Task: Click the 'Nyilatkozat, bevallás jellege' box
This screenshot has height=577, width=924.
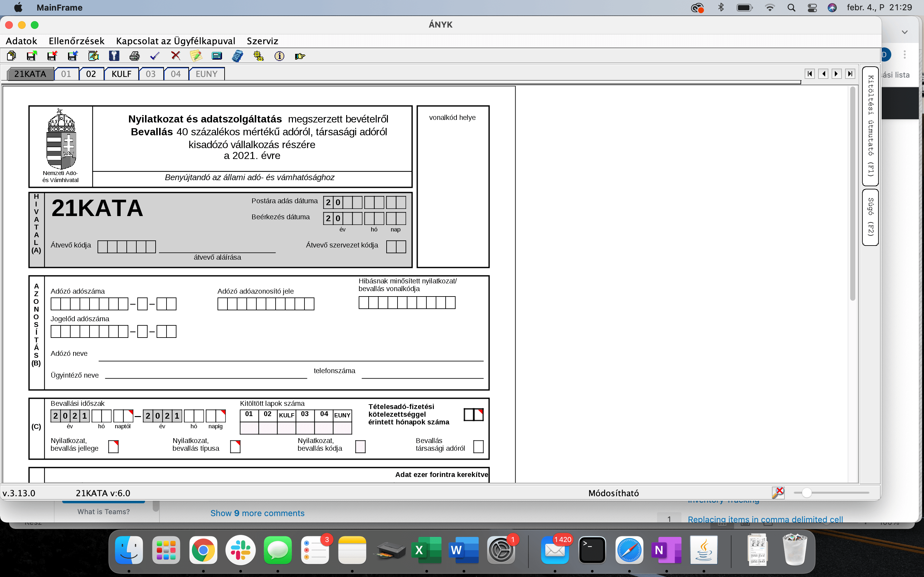Action: (x=113, y=446)
